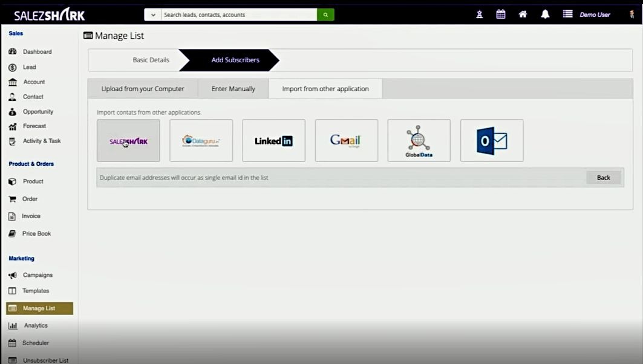This screenshot has height=364, width=643.
Task: Click the Lead dollar icon in sidebar
Action: point(12,67)
